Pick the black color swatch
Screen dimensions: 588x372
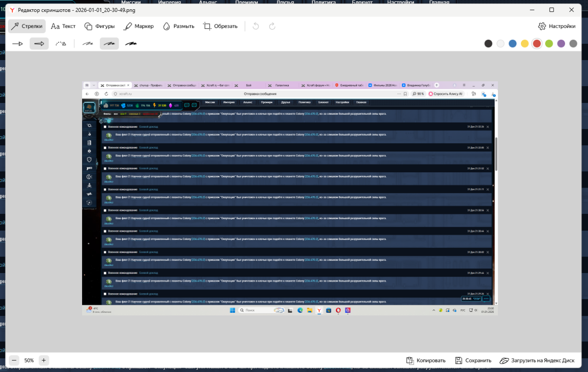(x=488, y=43)
